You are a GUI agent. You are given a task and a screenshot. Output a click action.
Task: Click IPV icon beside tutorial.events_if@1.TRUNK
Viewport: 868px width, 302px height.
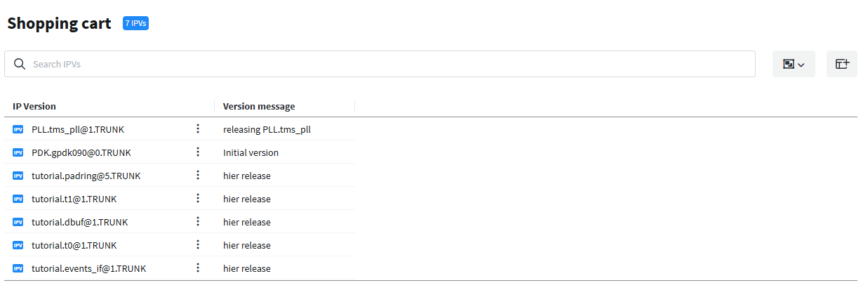(18, 268)
